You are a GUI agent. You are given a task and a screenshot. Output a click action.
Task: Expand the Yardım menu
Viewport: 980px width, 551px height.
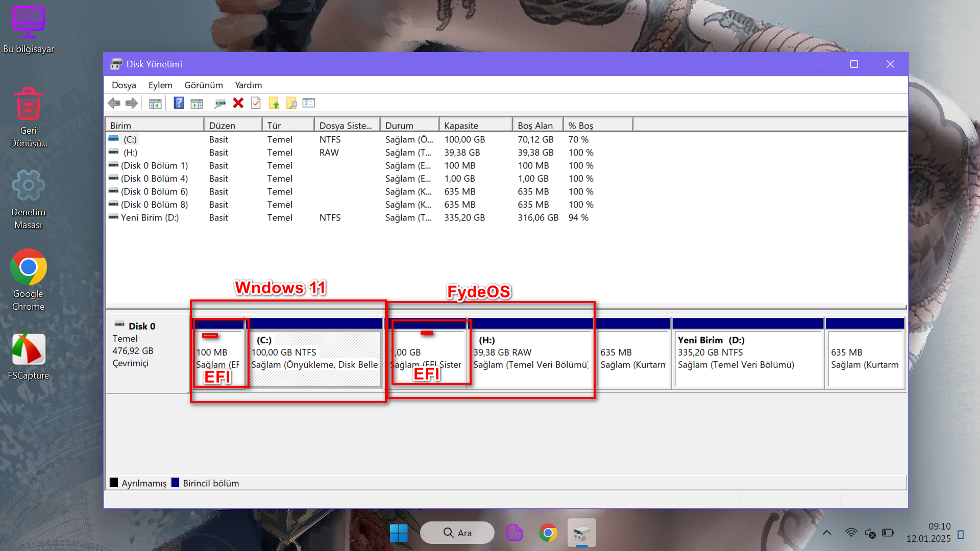pos(248,85)
